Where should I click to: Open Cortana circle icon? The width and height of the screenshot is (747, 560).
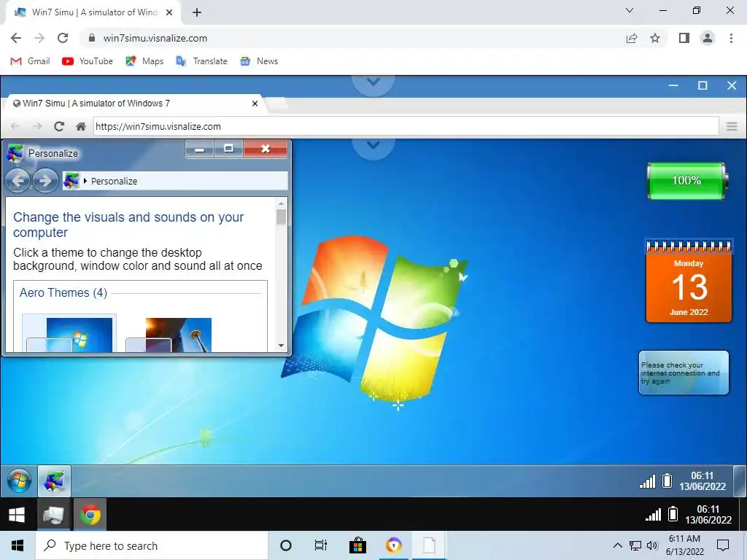point(286,545)
